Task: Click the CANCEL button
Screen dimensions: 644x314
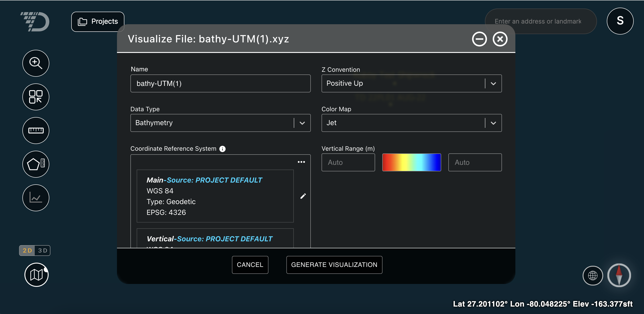Action: click(250, 265)
